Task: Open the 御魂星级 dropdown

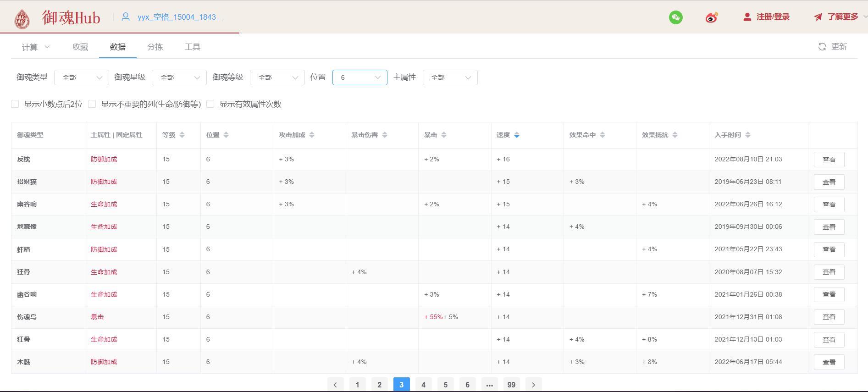Action: (179, 77)
